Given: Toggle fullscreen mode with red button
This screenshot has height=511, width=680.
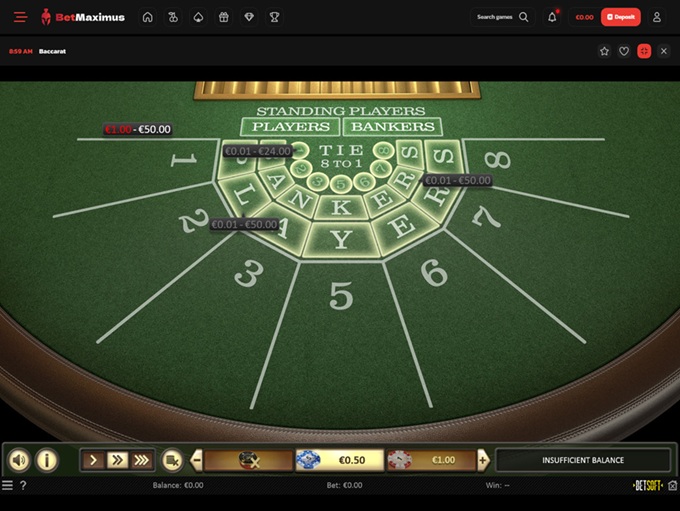Looking at the screenshot, I should click(x=644, y=51).
